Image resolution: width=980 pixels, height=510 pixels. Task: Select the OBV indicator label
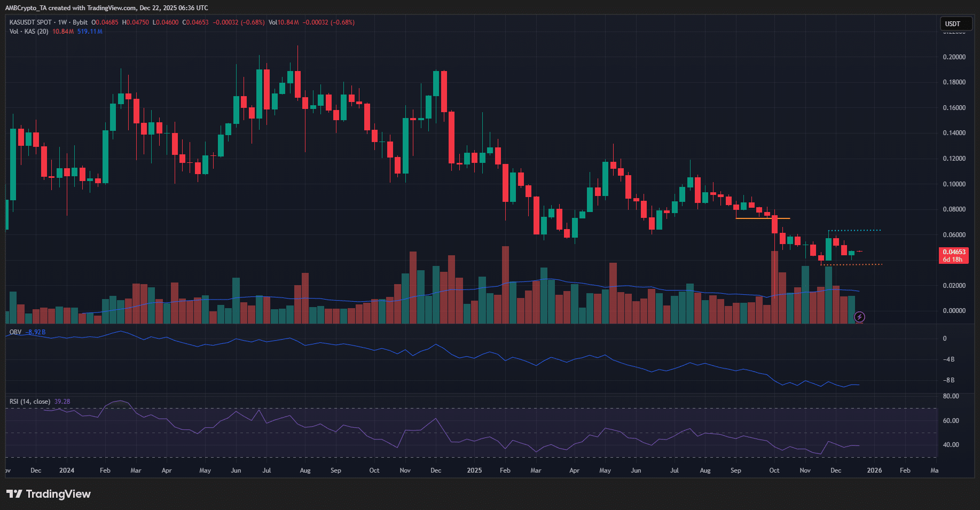[x=15, y=332]
